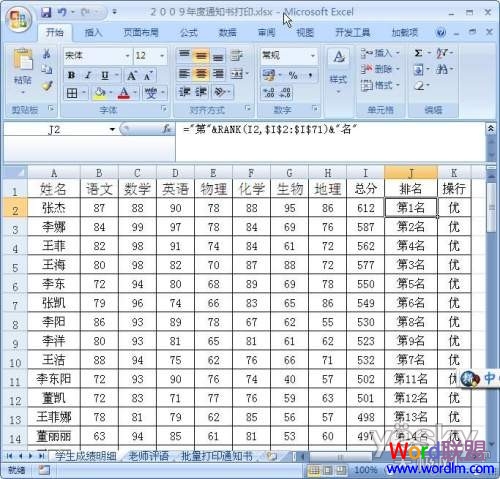Open the Page Layout ribbon tab

point(141,33)
